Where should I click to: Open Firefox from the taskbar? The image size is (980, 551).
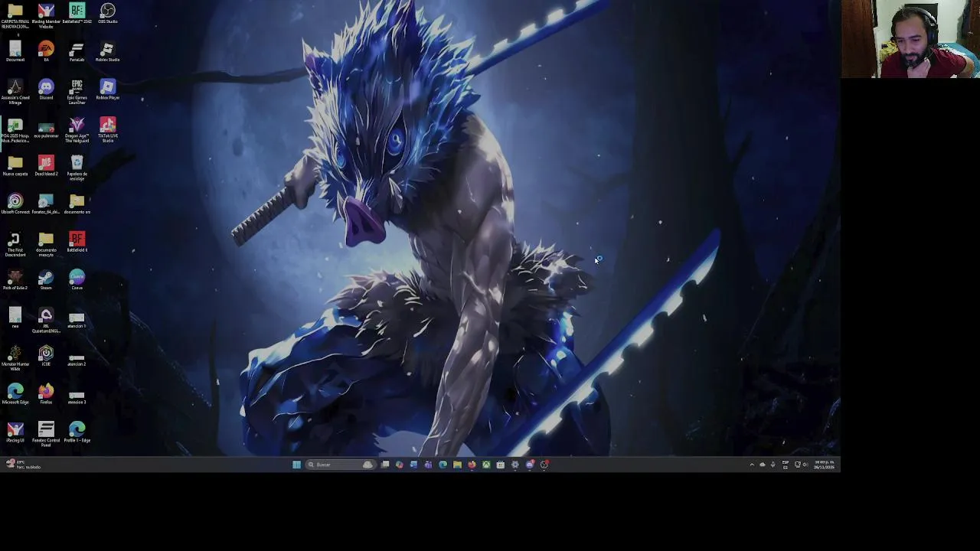click(x=472, y=465)
